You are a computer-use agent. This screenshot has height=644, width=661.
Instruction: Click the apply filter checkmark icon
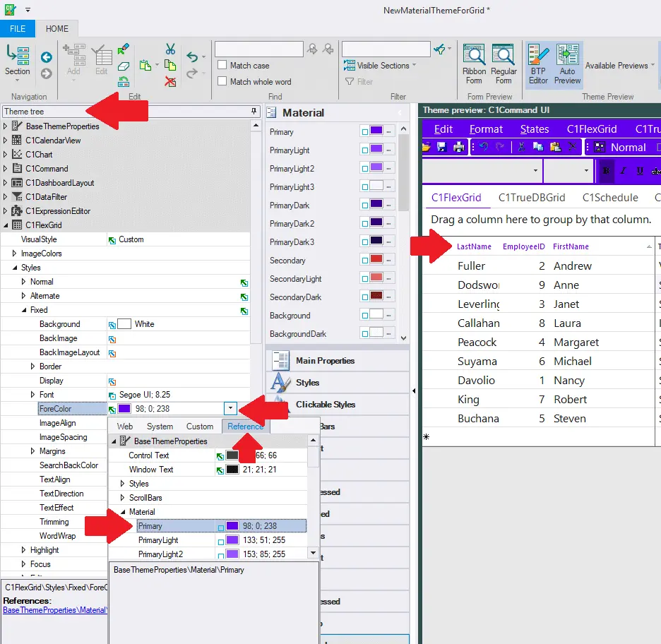click(440, 49)
